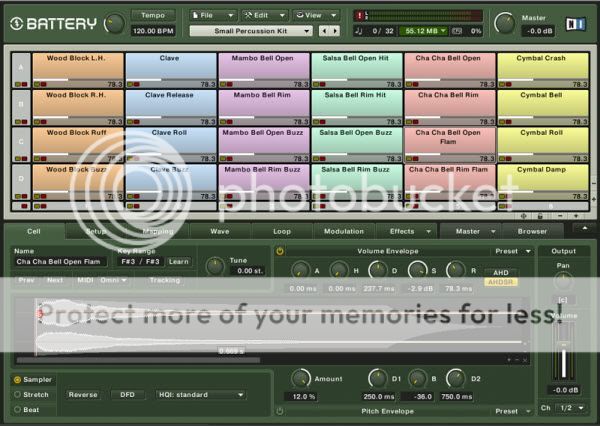Click the 120.00 BPM tempo field
Screen dimensions: 600x426
tap(153, 31)
